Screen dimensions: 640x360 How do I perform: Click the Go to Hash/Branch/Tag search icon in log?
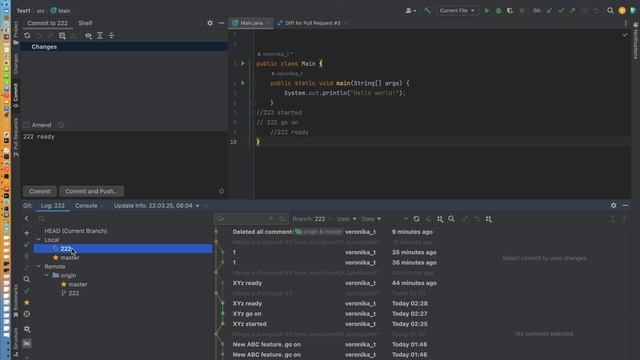pyautogui.click(x=451, y=219)
